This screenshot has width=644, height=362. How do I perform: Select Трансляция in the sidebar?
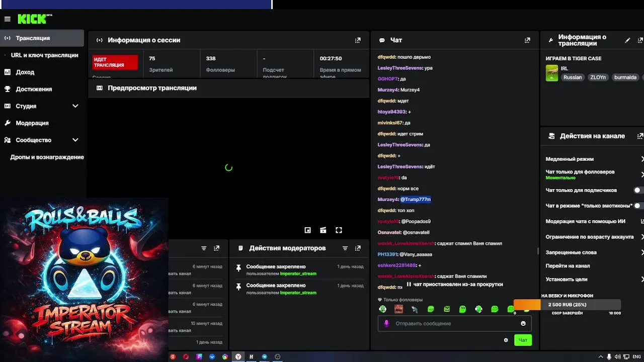click(x=42, y=38)
